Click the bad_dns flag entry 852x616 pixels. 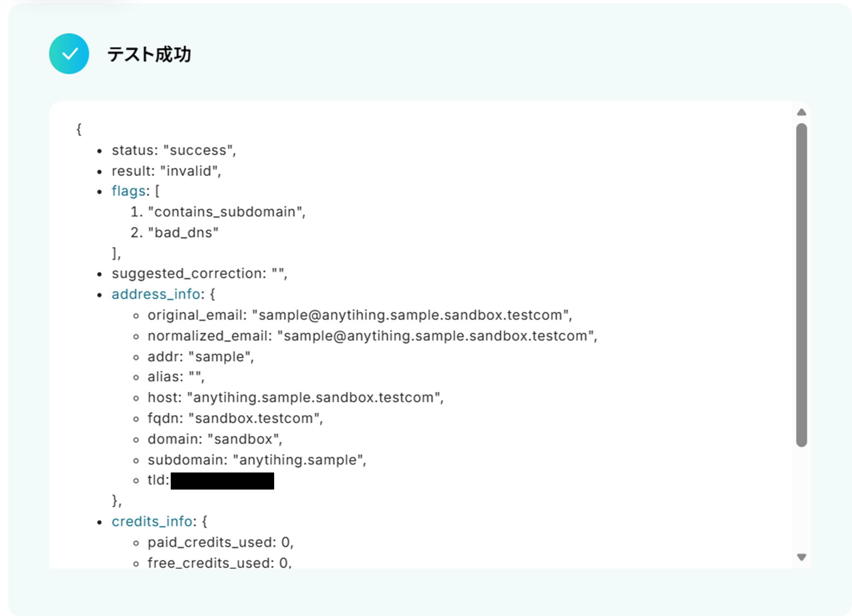click(x=183, y=233)
